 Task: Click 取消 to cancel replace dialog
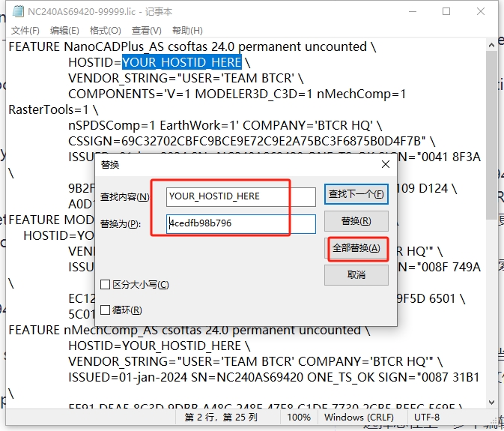coord(356,274)
